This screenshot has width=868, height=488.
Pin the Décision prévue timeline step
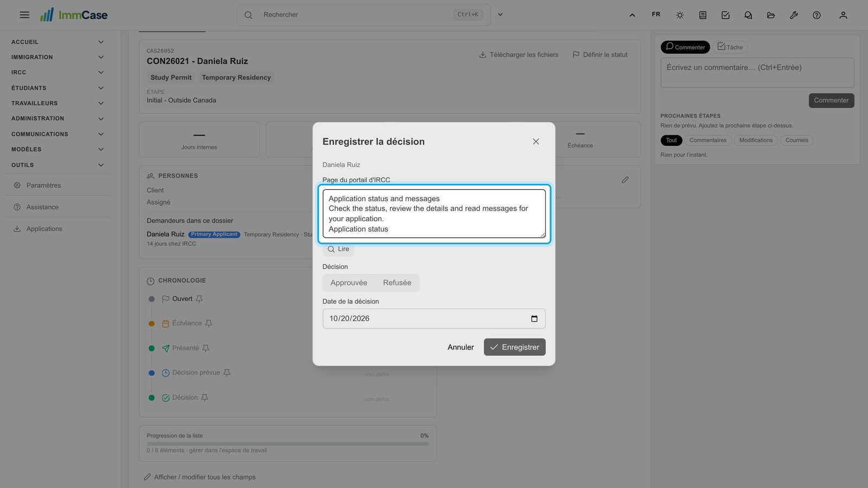pos(227,373)
